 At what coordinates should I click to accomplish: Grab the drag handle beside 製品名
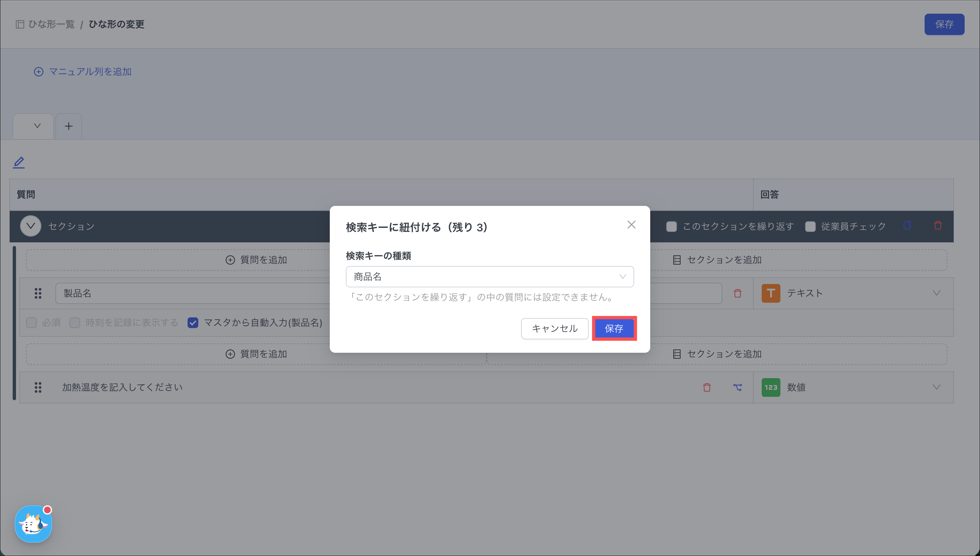pos(38,293)
